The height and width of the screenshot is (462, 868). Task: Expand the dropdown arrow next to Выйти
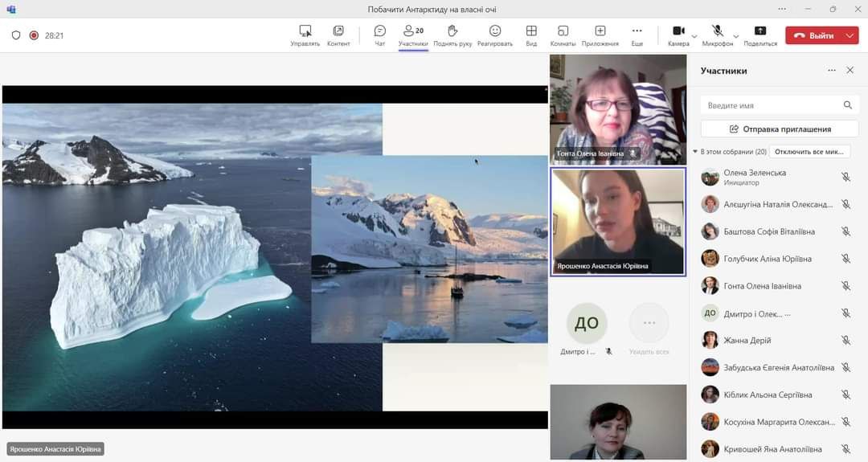[x=850, y=35]
